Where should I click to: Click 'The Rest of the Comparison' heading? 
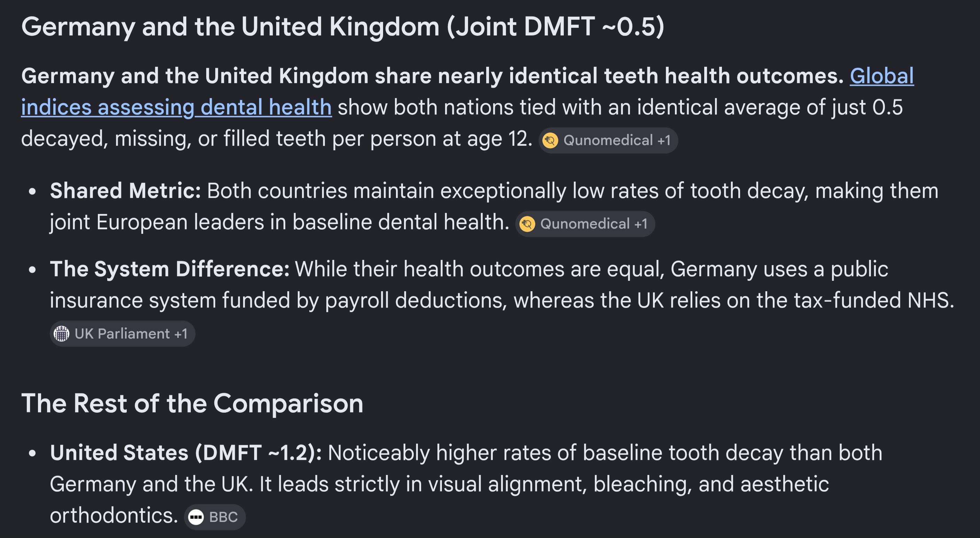192,403
